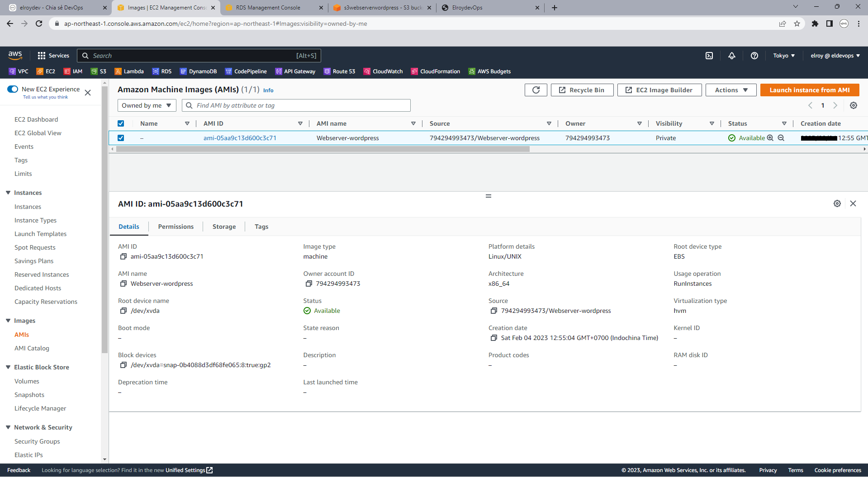Click the horizontal table scrollbar
This screenshot has height=477, width=868.
click(x=323, y=149)
